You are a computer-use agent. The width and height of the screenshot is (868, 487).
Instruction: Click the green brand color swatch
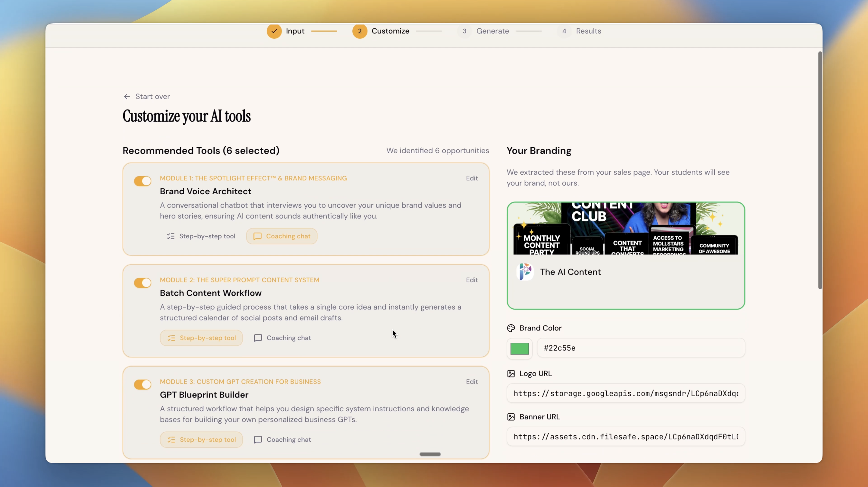519,348
